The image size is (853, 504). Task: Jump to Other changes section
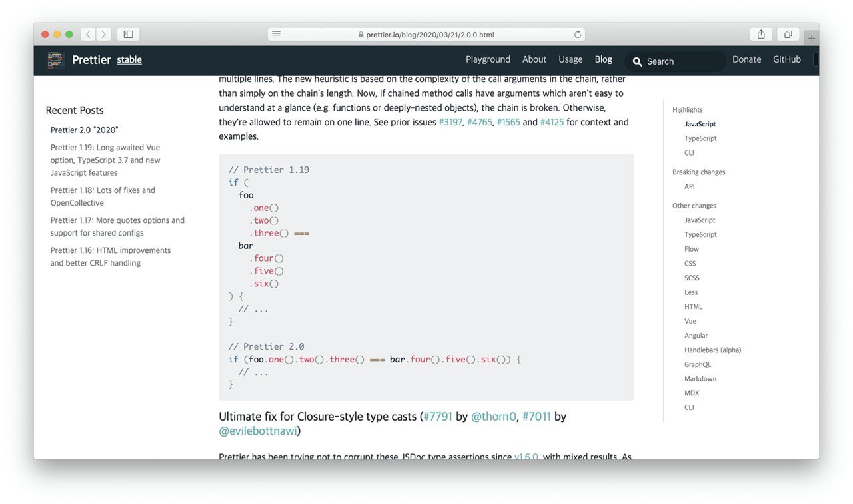(x=694, y=206)
